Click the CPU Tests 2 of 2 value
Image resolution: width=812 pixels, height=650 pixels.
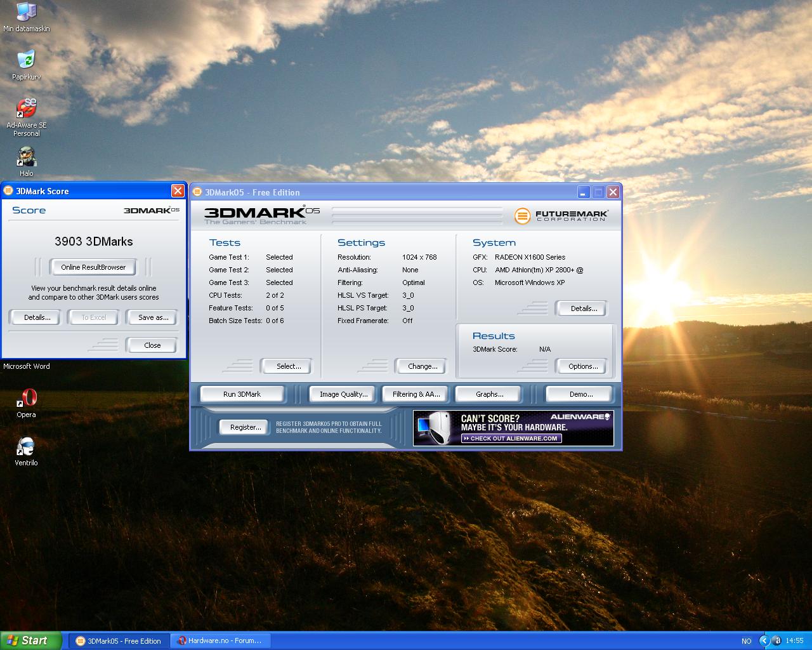pos(275,295)
